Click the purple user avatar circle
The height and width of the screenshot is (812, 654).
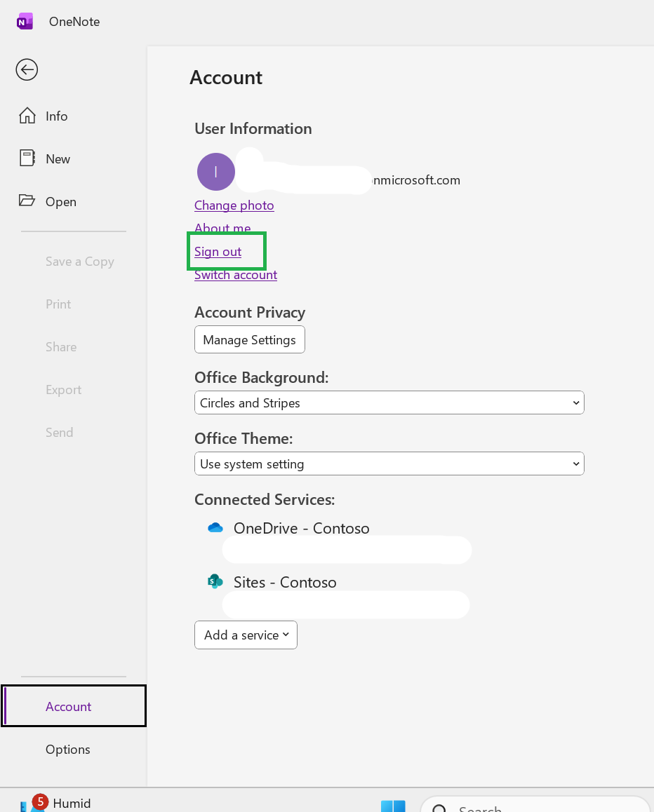click(216, 171)
